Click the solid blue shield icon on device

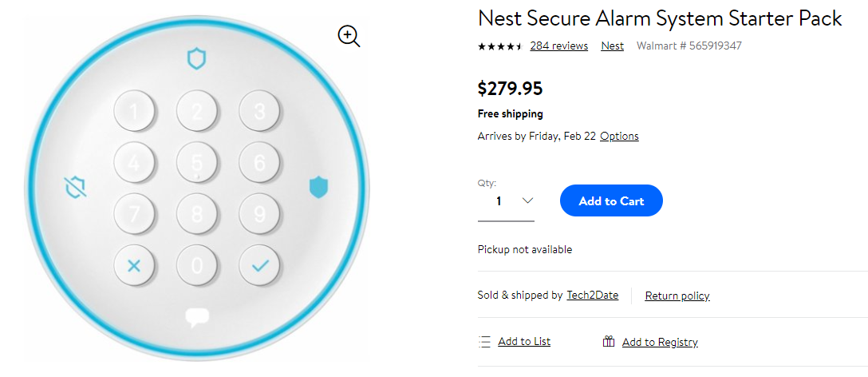[318, 187]
